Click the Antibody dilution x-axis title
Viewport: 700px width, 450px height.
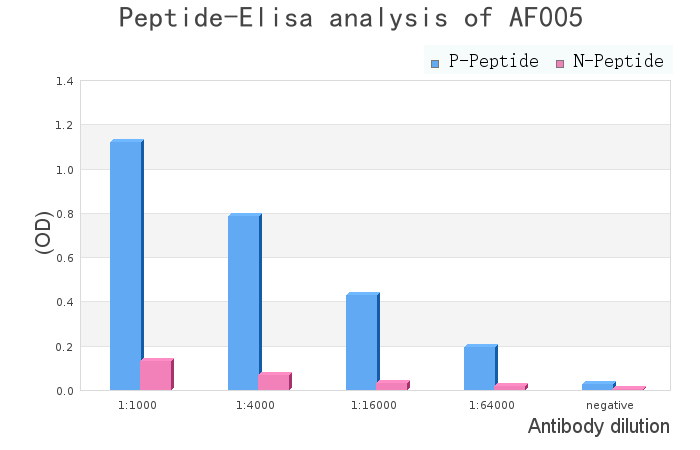tap(598, 427)
